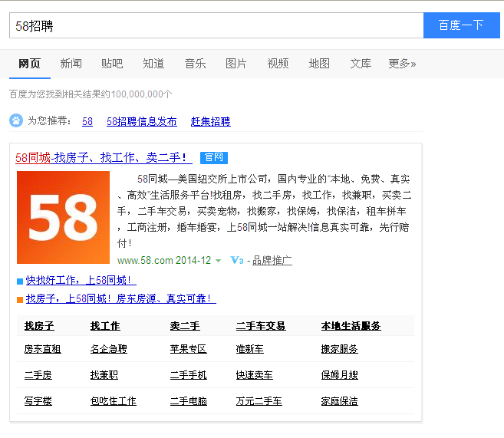Click the orange 58 logo thumbnail
The height and width of the screenshot is (438, 504).
click(63, 217)
